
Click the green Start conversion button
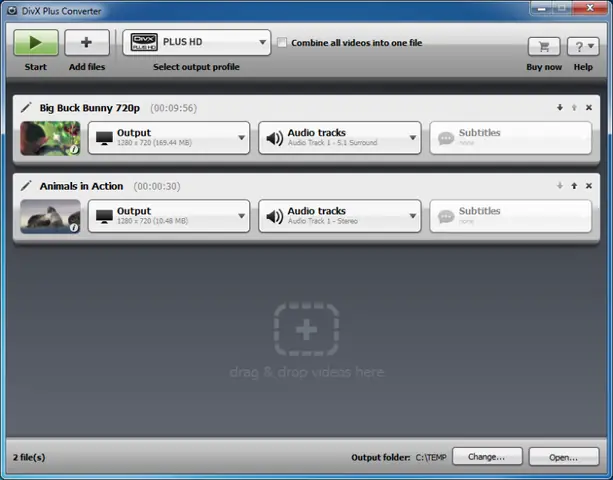pyautogui.click(x=35, y=43)
